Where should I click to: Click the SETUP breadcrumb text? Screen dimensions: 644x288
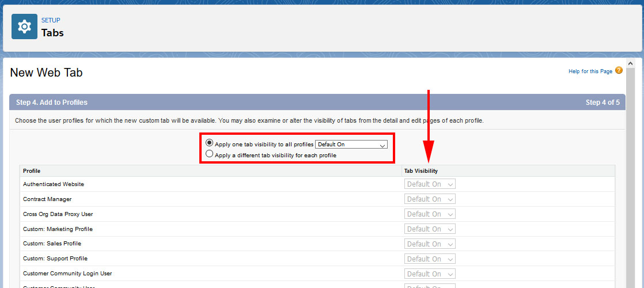(51, 21)
